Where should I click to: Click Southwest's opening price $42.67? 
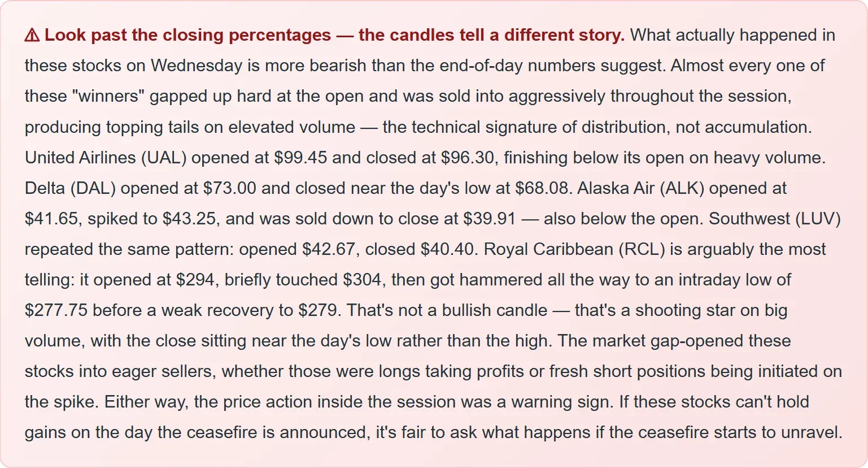pos(329,249)
